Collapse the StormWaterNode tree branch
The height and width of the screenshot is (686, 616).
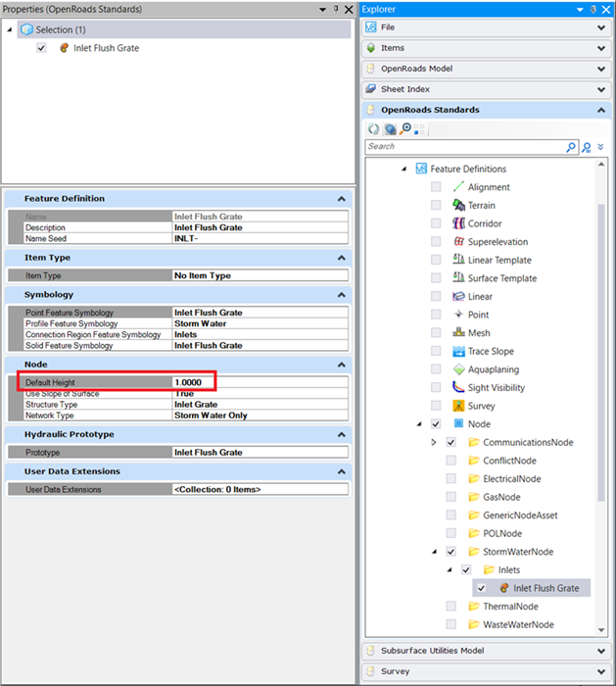pos(434,552)
